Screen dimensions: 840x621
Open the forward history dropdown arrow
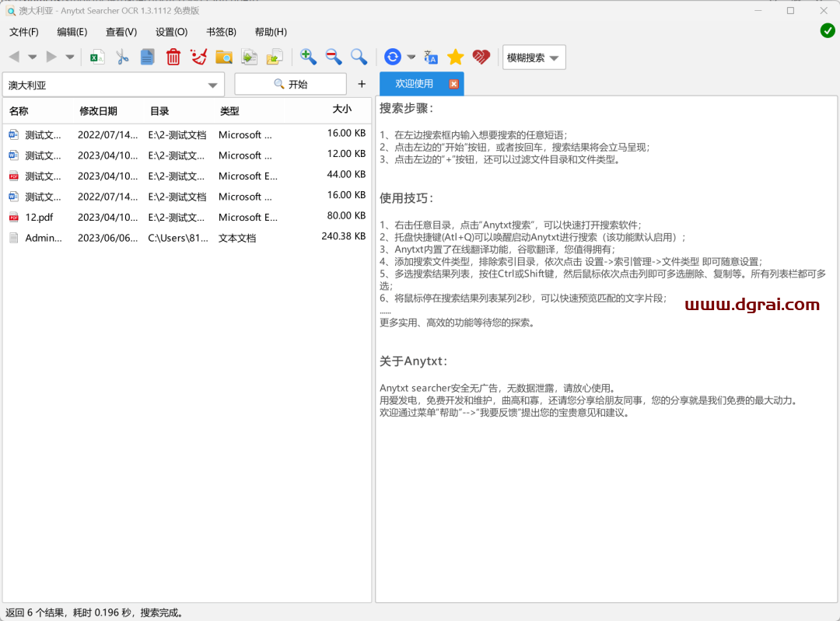pos(70,57)
